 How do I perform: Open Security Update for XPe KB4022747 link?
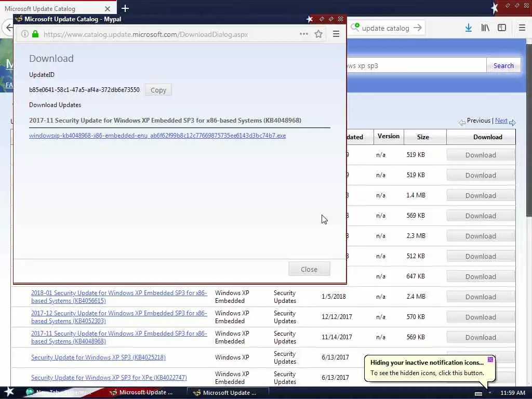tap(109, 378)
